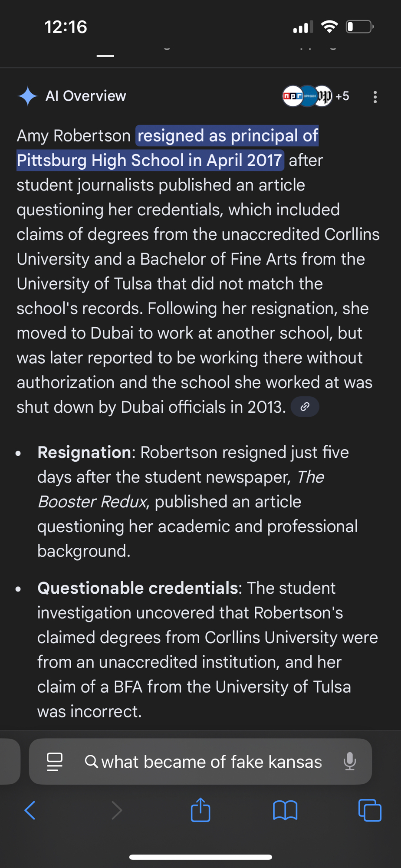Click the link chip after "2013."
The image size is (401, 868).
tap(305, 407)
